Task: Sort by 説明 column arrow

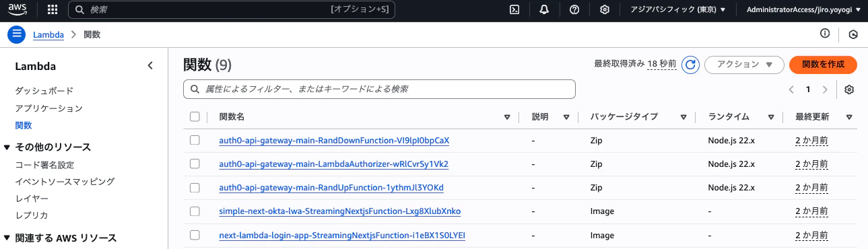Action: click(566, 117)
